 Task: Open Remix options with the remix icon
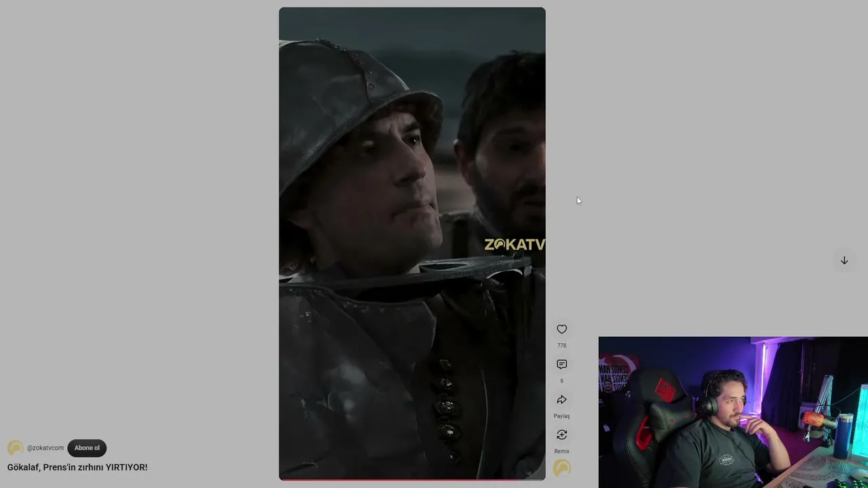(561, 435)
